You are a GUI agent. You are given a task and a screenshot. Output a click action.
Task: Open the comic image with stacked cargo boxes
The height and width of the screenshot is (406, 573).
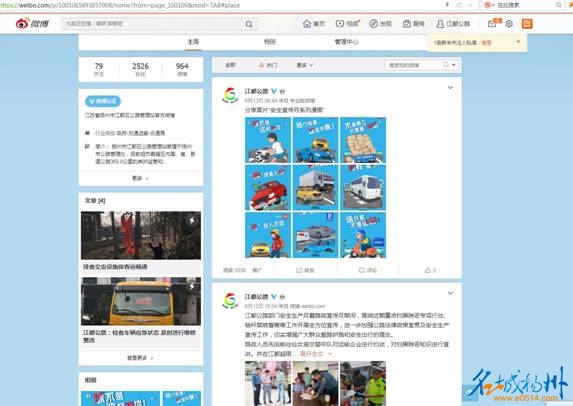pos(363,140)
